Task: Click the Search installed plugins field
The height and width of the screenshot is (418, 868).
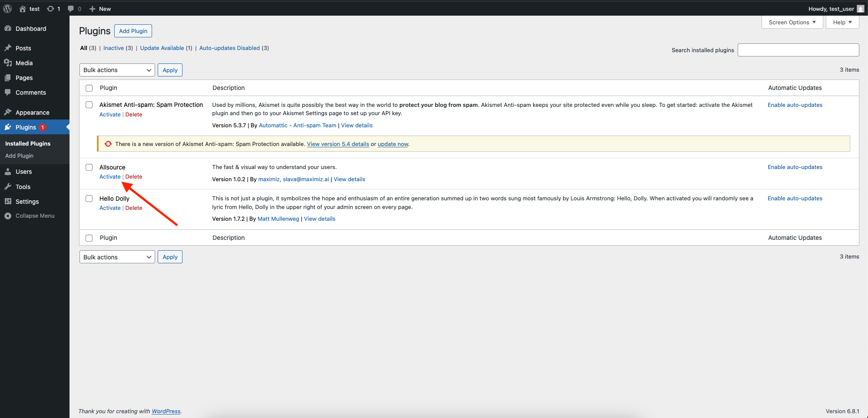Action: [798, 50]
